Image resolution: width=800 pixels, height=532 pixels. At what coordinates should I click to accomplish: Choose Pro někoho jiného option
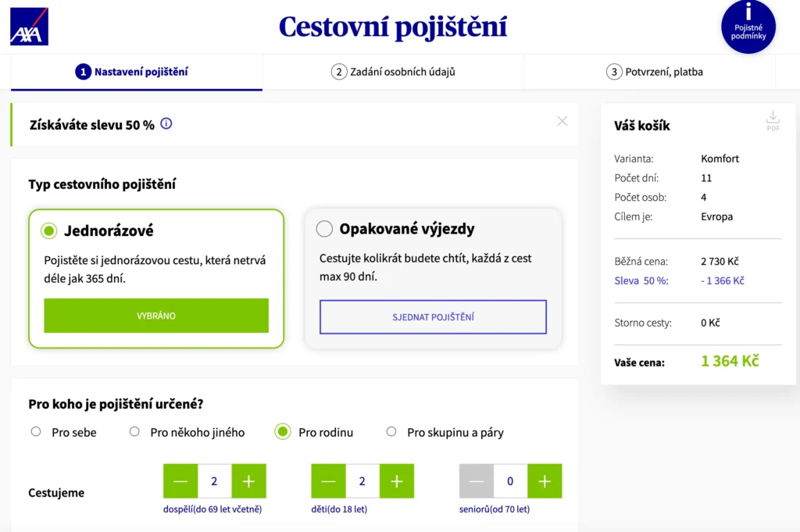[x=134, y=431]
